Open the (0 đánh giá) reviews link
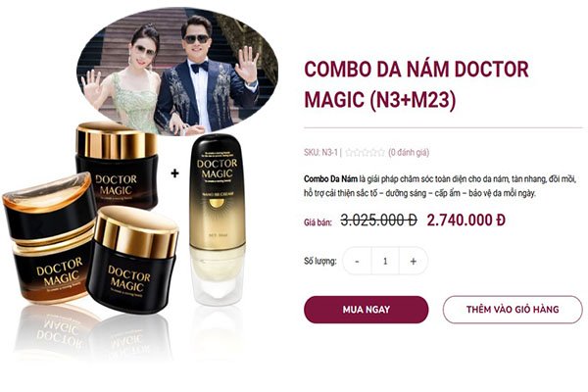 409,152
